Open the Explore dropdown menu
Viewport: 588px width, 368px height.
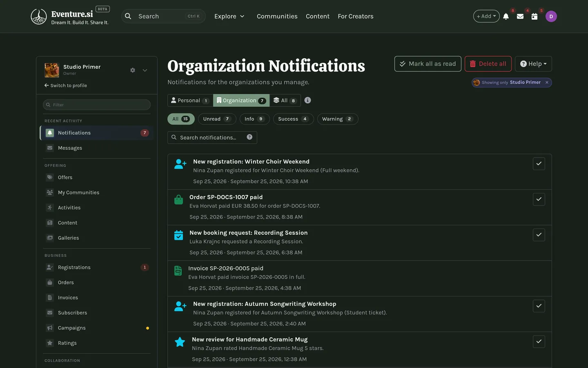pos(229,16)
